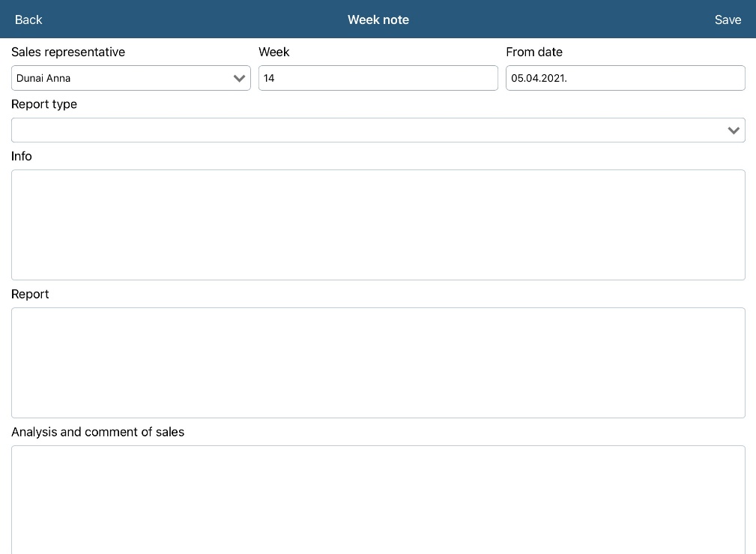The width and height of the screenshot is (756, 554).
Task: Click the Analysis and comment of sales label
Action: pyautogui.click(x=97, y=432)
